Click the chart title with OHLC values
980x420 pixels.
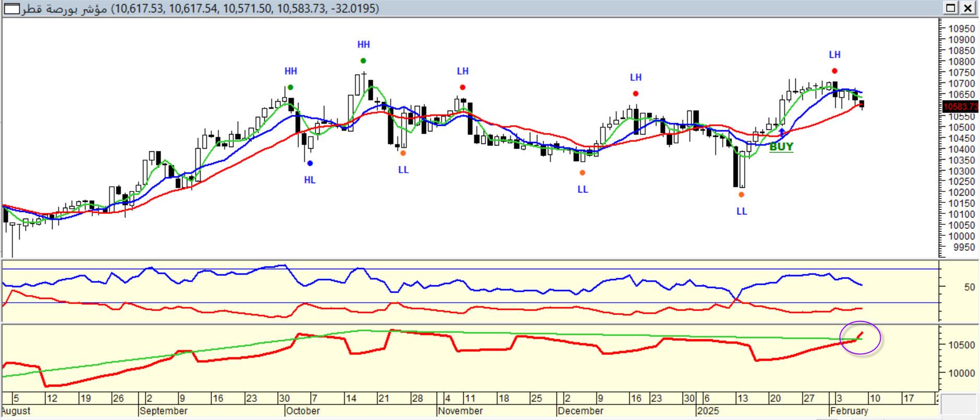point(200,8)
